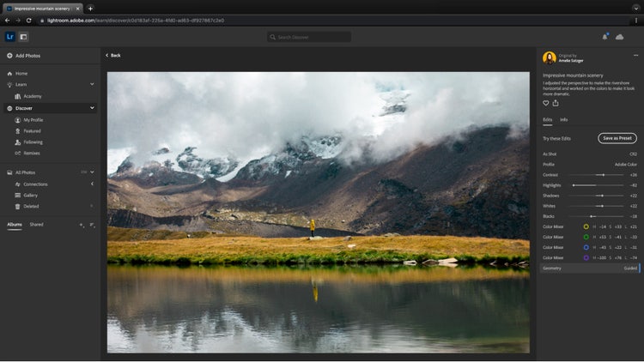644x362 pixels.
Task: Click Amelia Satzger's profile avatar
Action: [x=550, y=57]
